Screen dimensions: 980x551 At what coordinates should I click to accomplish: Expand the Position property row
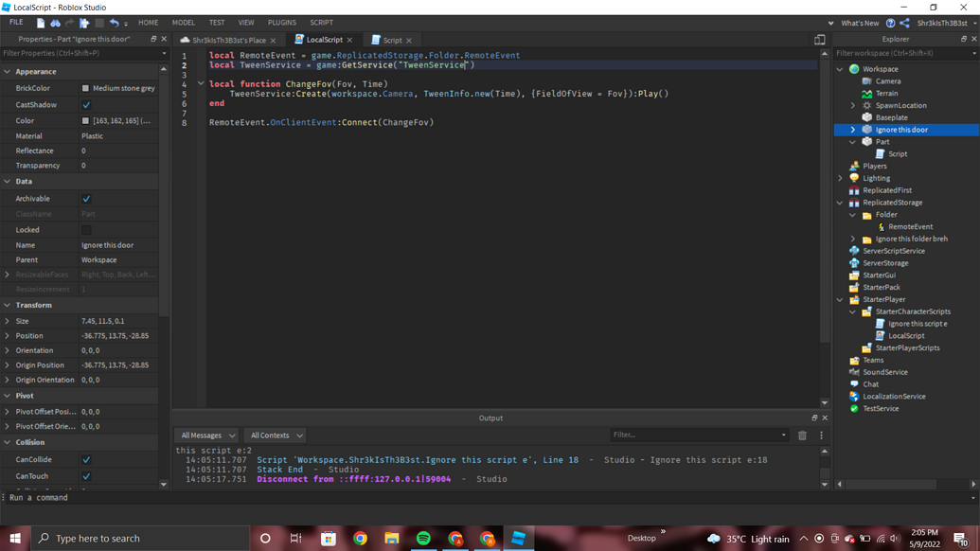pos(8,336)
